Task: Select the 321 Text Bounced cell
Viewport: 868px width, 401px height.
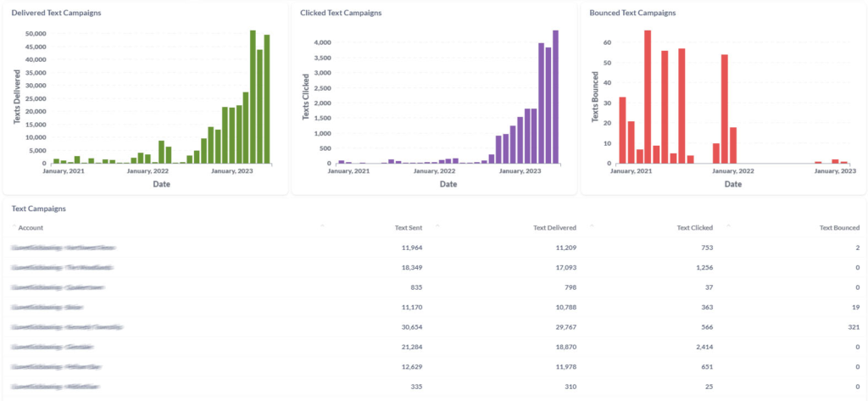Action: click(852, 326)
